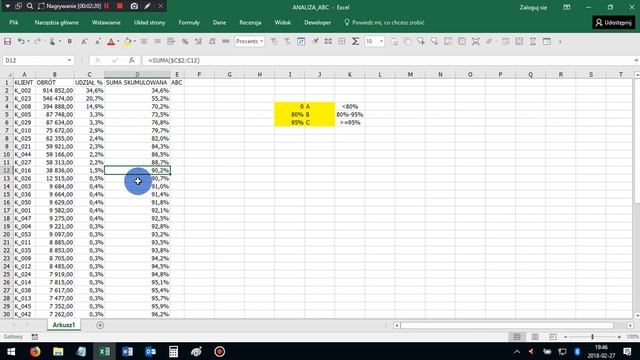
Task: Switch to Page Break Preview icon
Action: [x=553, y=337]
